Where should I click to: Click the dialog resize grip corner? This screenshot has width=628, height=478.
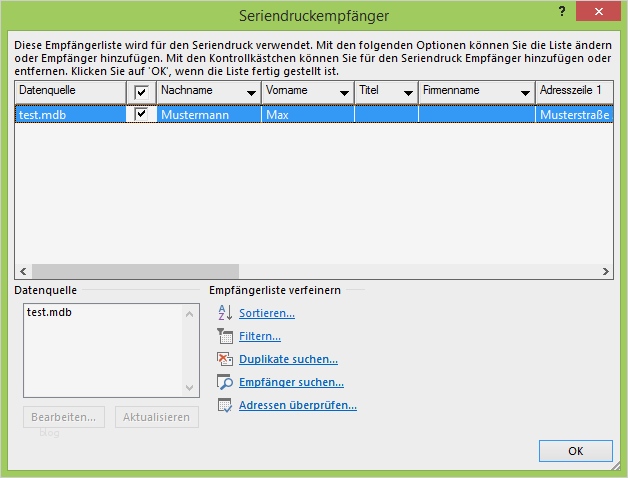pyautogui.click(x=616, y=466)
